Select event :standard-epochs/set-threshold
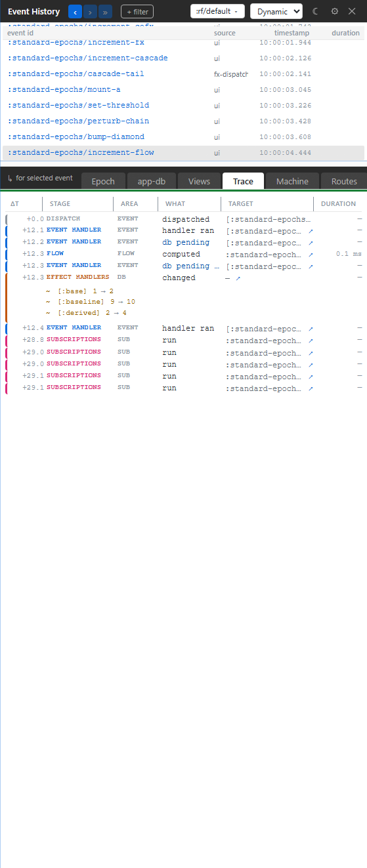This screenshot has width=367, height=868. coord(183,105)
